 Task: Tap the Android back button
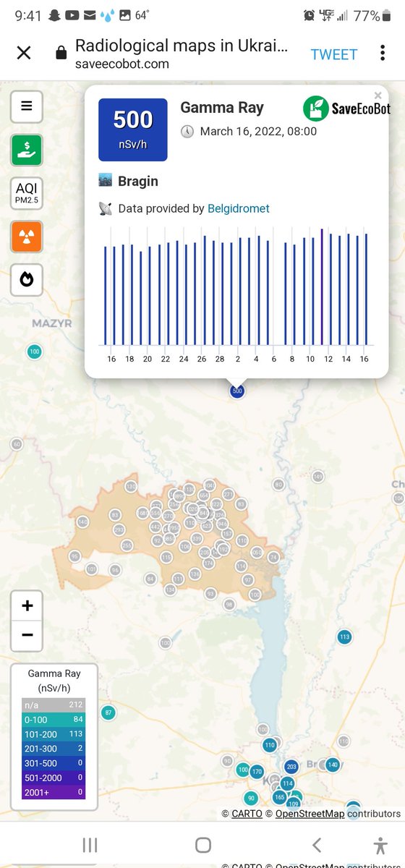click(x=316, y=845)
